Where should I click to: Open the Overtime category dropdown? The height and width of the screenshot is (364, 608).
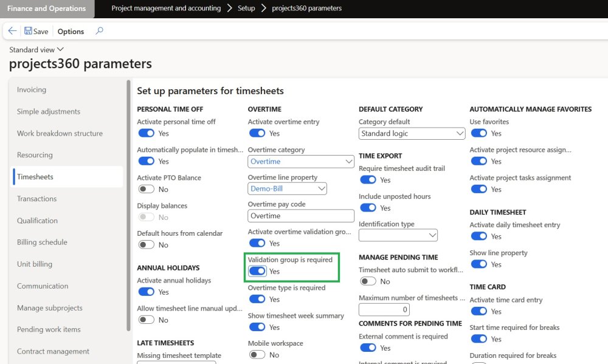point(348,162)
